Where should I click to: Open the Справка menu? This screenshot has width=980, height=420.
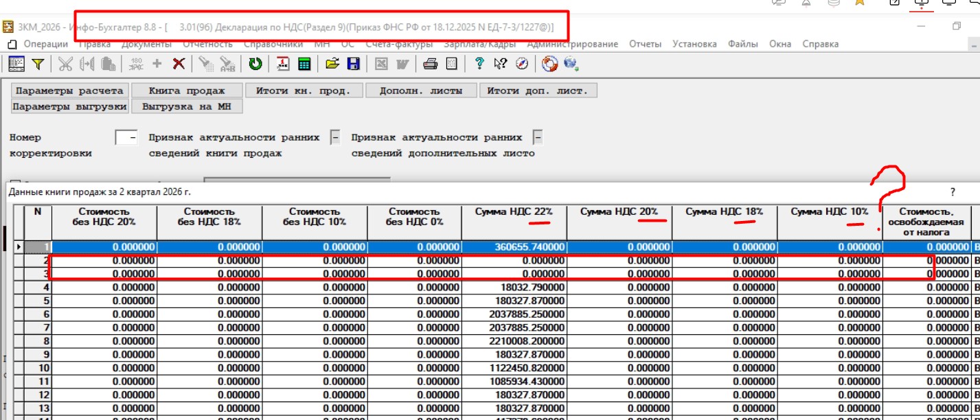coord(820,44)
